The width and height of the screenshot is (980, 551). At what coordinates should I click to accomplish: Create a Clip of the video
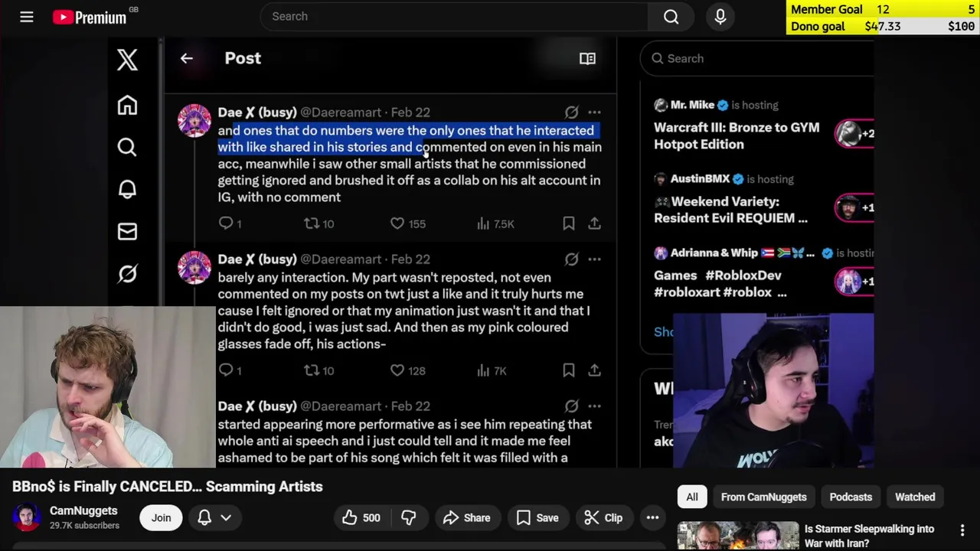pyautogui.click(x=603, y=518)
